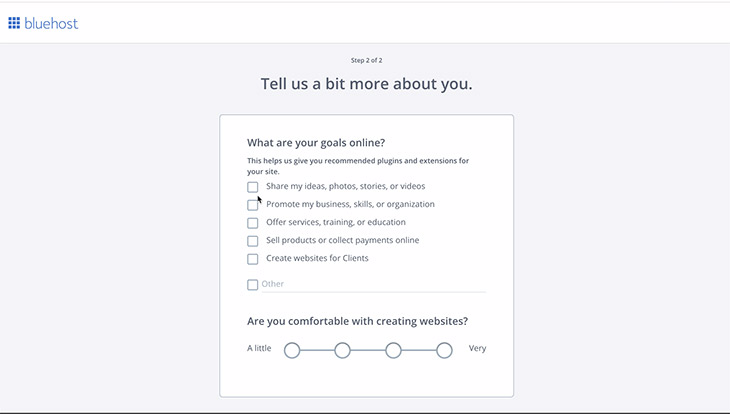Check the box before "Share my ideas, photos, stories, or videos"

coord(253,187)
